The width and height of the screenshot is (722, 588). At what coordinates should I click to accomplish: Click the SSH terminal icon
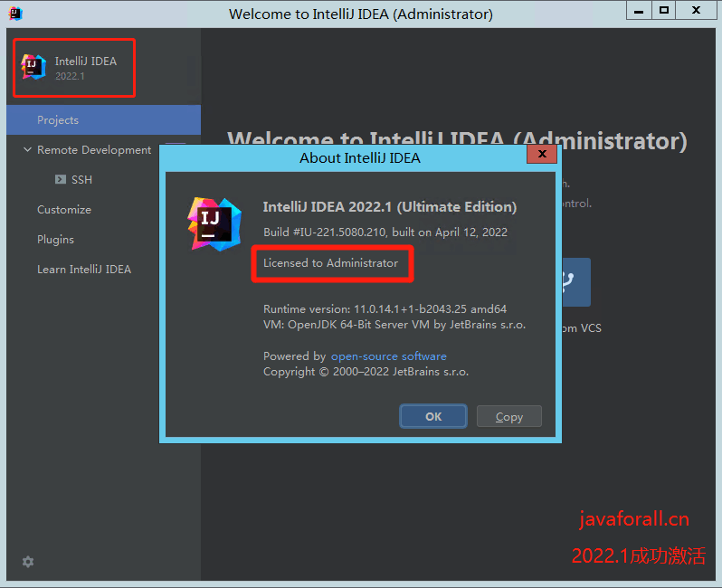61,179
